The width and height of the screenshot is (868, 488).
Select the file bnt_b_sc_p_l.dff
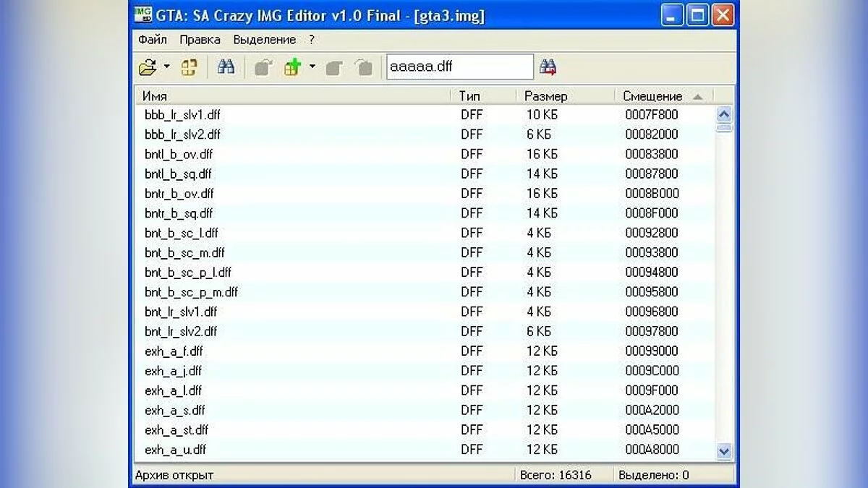188,273
